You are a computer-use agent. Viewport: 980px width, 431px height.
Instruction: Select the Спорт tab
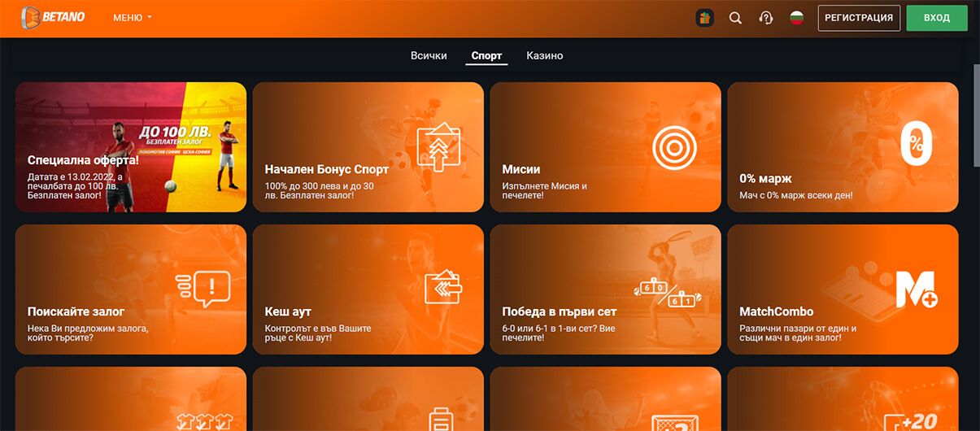coord(487,56)
